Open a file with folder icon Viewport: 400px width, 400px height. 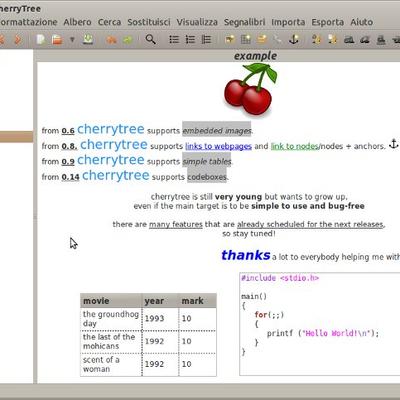coord(57,40)
